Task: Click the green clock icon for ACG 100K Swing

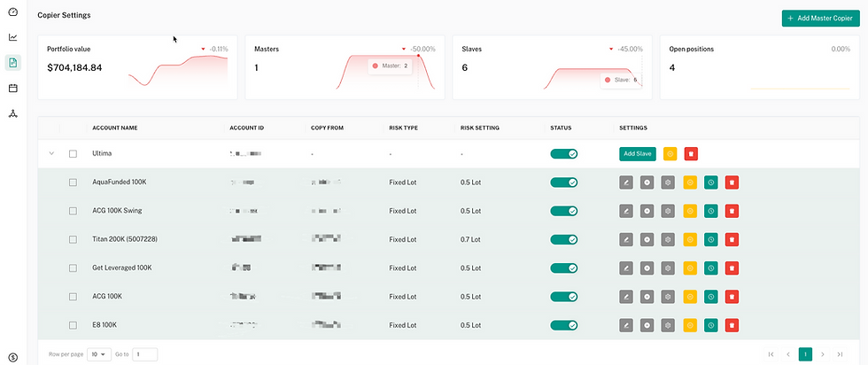Action: tap(710, 211)
